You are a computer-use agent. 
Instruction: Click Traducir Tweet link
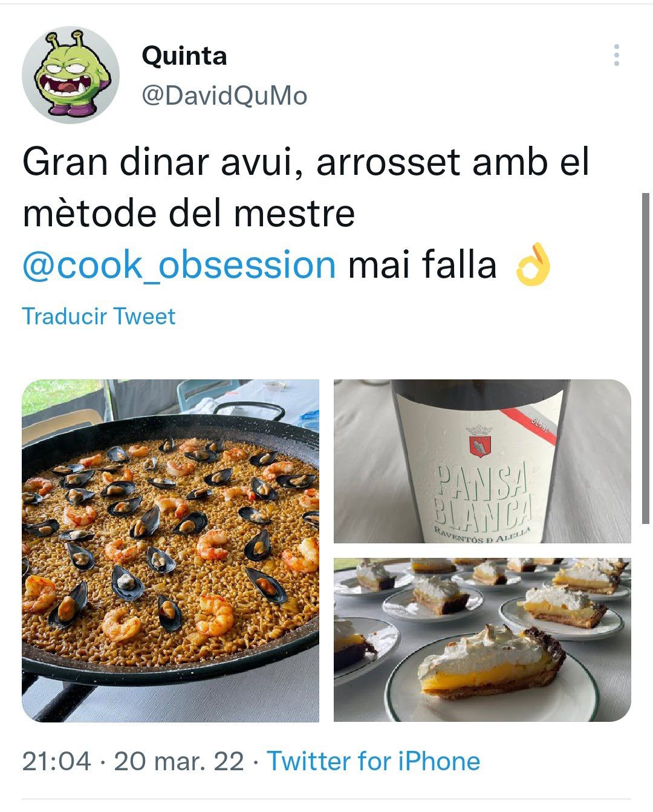coord(99,316)
